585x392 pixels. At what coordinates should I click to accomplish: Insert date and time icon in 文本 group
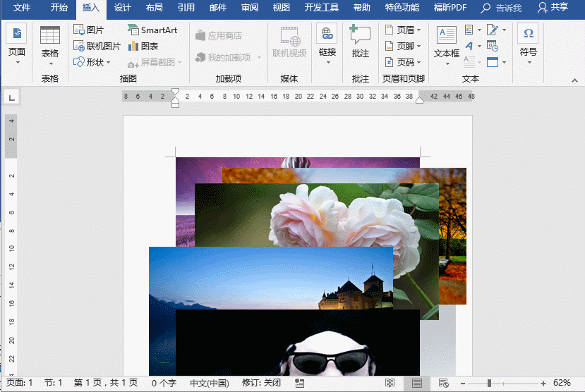(493, 46)
